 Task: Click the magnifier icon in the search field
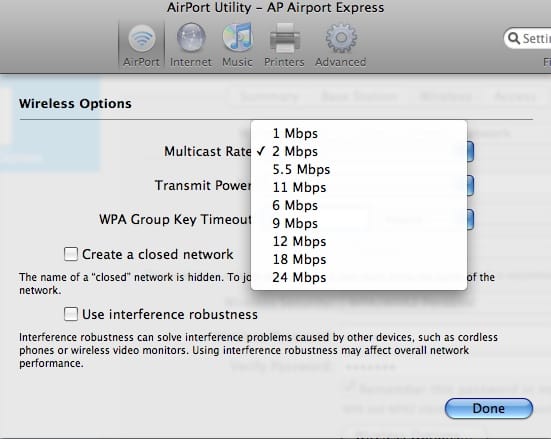pyautogui.click(x=514, y=38)
